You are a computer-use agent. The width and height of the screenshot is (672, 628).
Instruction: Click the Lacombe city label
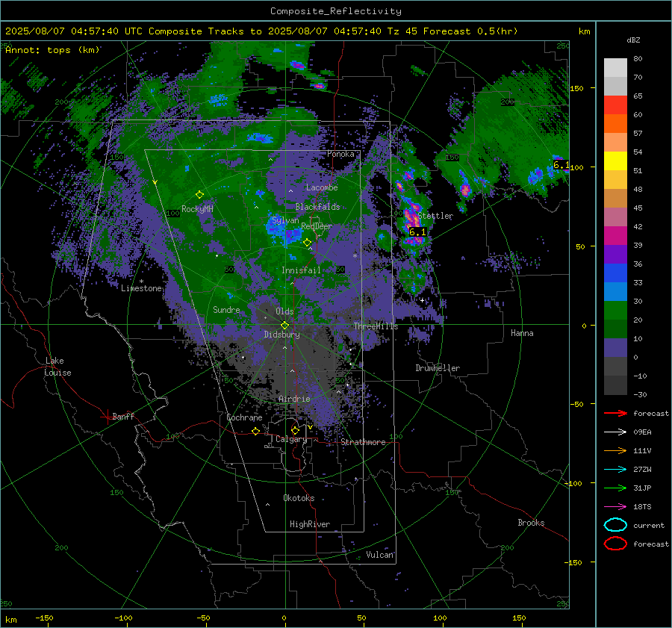[322, 187]
